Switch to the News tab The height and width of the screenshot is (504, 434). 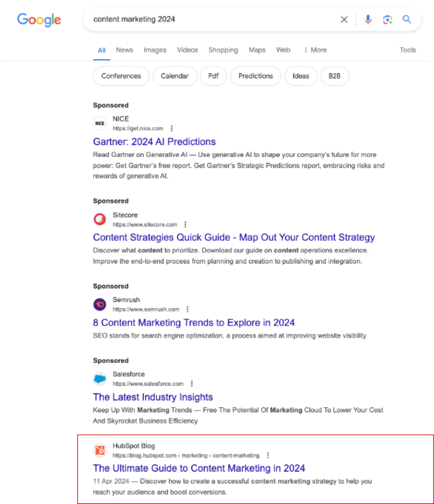(x=125, y=50)
